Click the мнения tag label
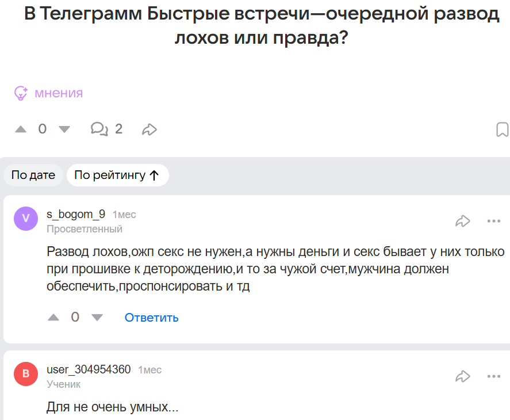 point(59,93)
